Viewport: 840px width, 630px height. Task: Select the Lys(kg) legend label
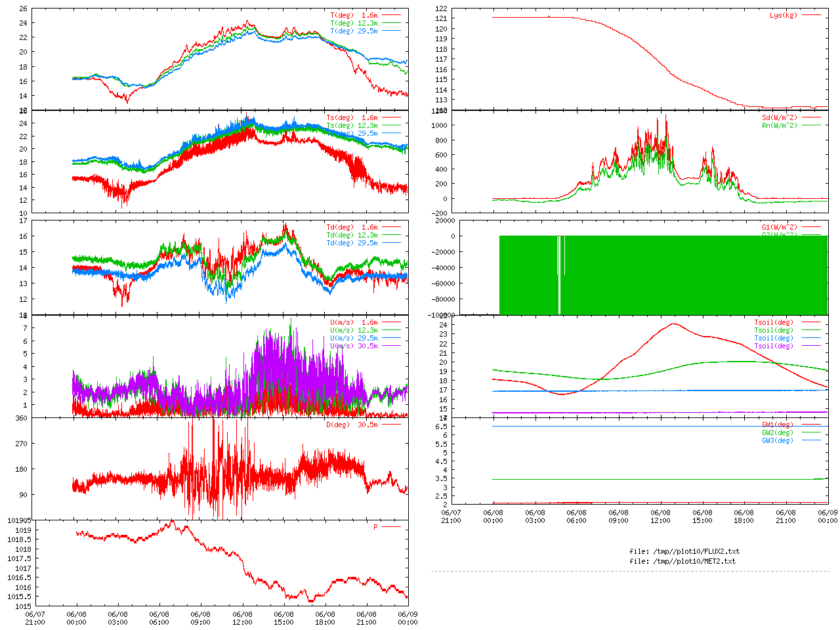tap(784, 15)
